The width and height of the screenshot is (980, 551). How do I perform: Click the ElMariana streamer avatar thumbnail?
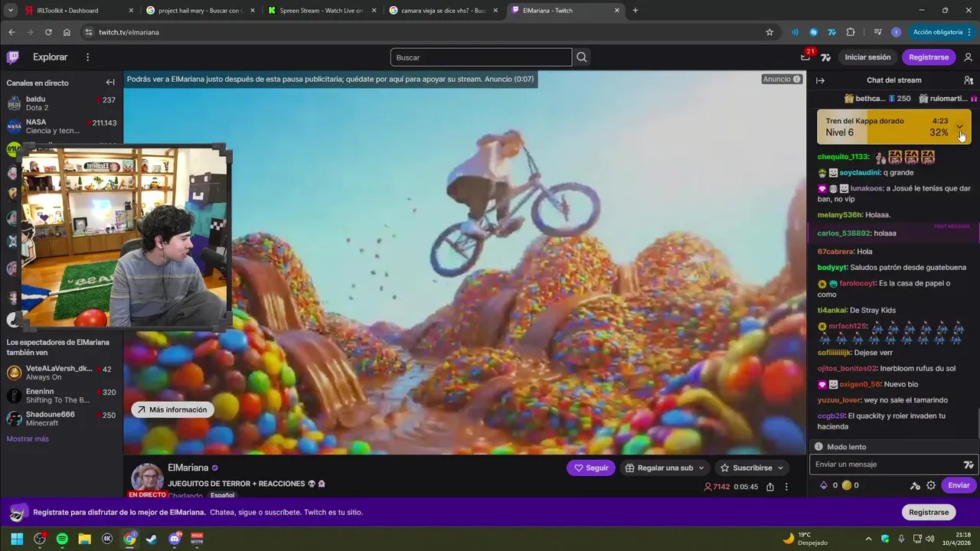(x=147, y=478)
